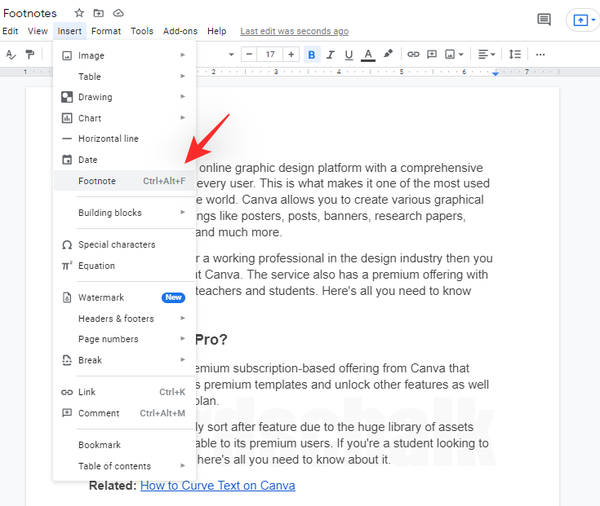Open the Help menu
The image size is (600, 506).
pyautogui.click(x=217, y=31)
